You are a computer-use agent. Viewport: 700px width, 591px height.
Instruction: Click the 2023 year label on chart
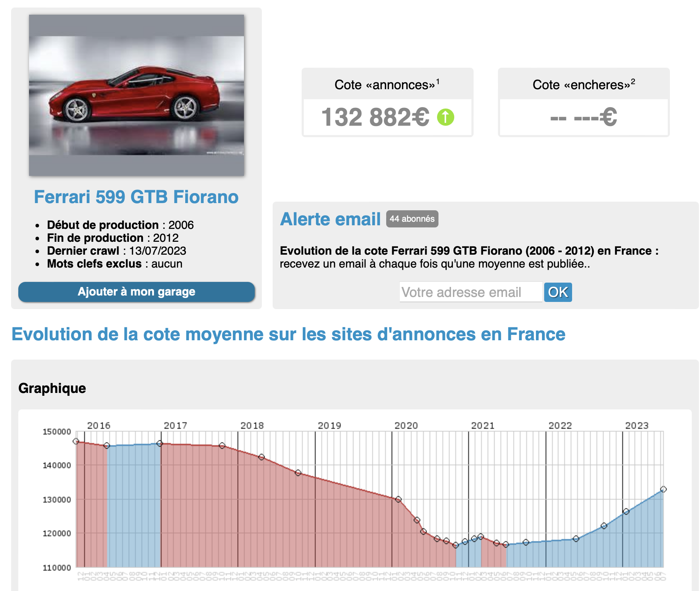pyautogui.click(x=637, y=426)
